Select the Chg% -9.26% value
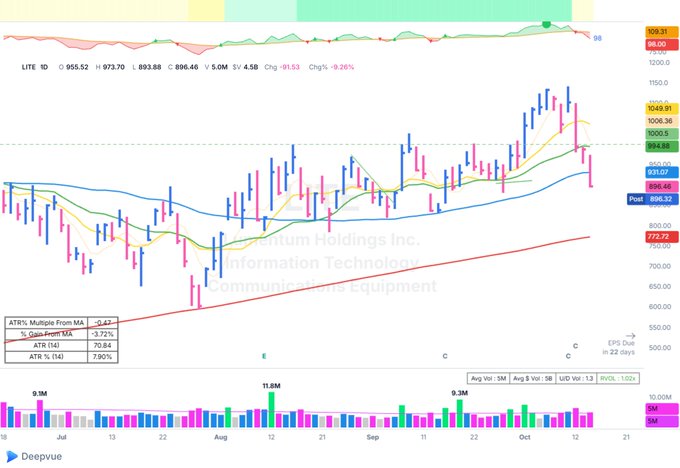680x468 pixels. pyautogui.click(x=331, y=67)
